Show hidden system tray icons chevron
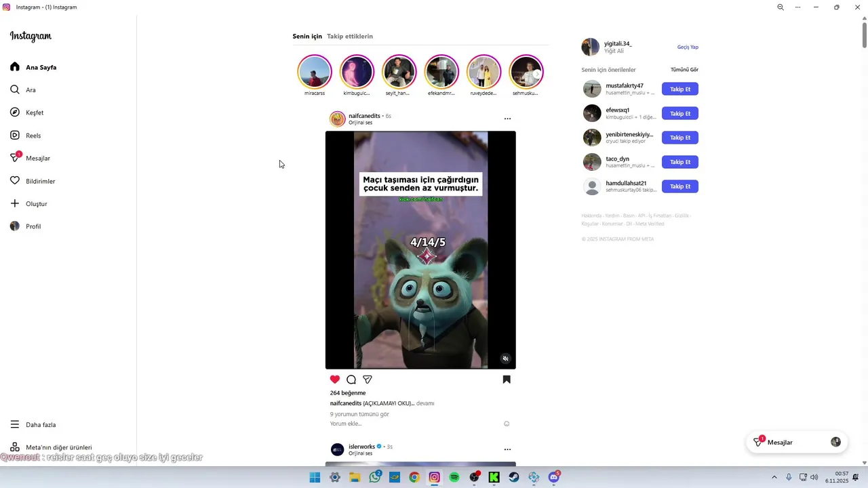 coord(774,477)
